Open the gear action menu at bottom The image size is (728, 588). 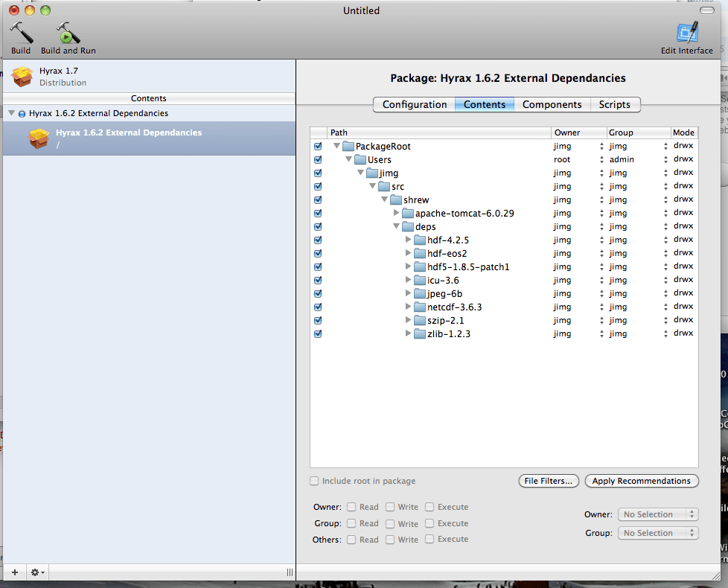[38, 572]
